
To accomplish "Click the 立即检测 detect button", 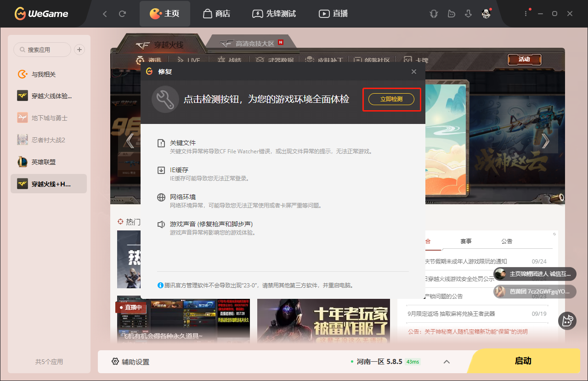I will coord(391,99).
